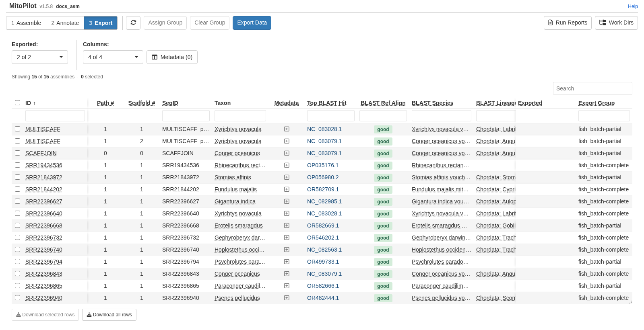Check the SRR19434536 row checkbox
This screenshot has width=644, height=330.
pos(17,165)
